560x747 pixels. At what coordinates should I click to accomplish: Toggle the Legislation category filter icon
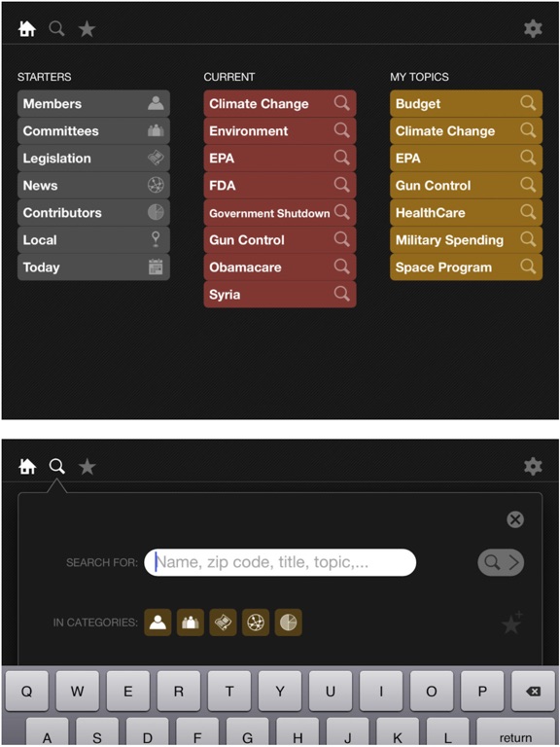tap(223, 622)
